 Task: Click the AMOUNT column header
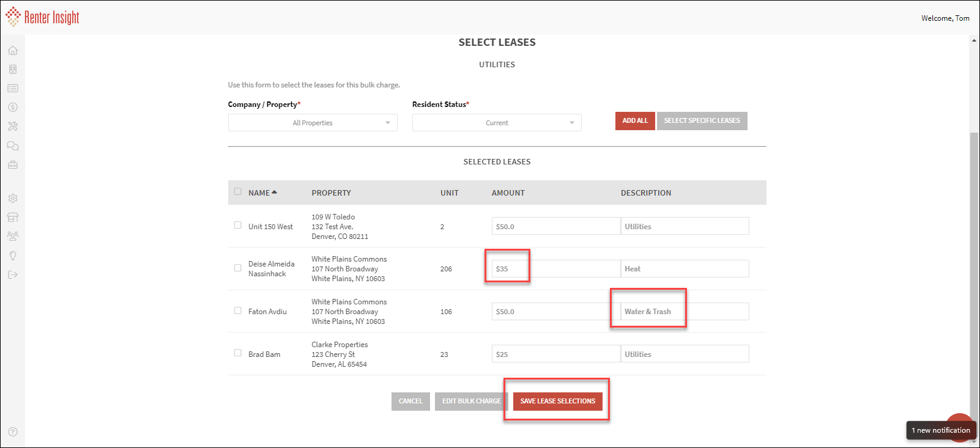[508, 193]
